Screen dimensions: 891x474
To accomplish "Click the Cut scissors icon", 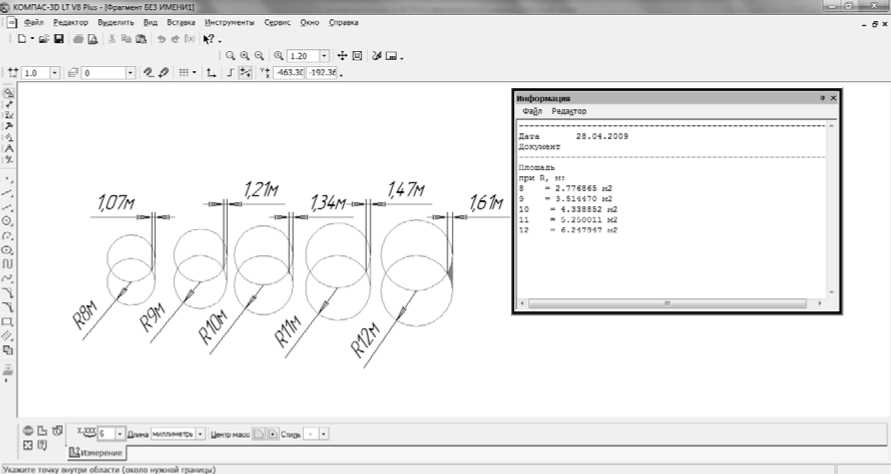I will pyautogui.click(x=112, y=39).
